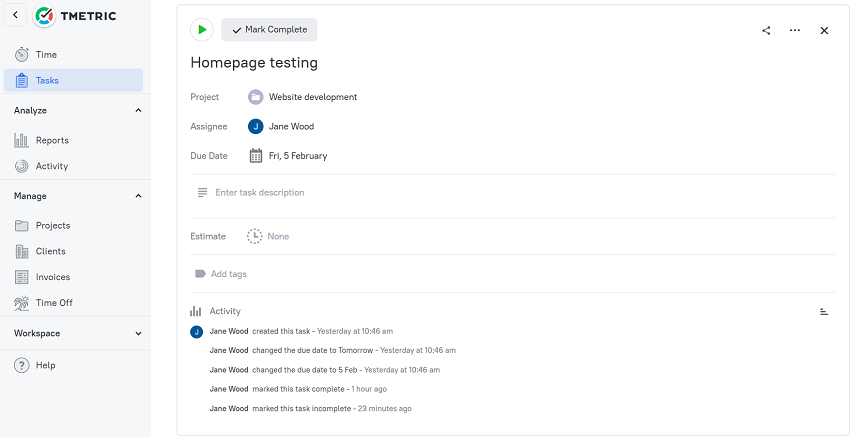Click Jane Wood assignee avatar
Viewport: 850px width, 437px height.
click(x=255, y=126)
